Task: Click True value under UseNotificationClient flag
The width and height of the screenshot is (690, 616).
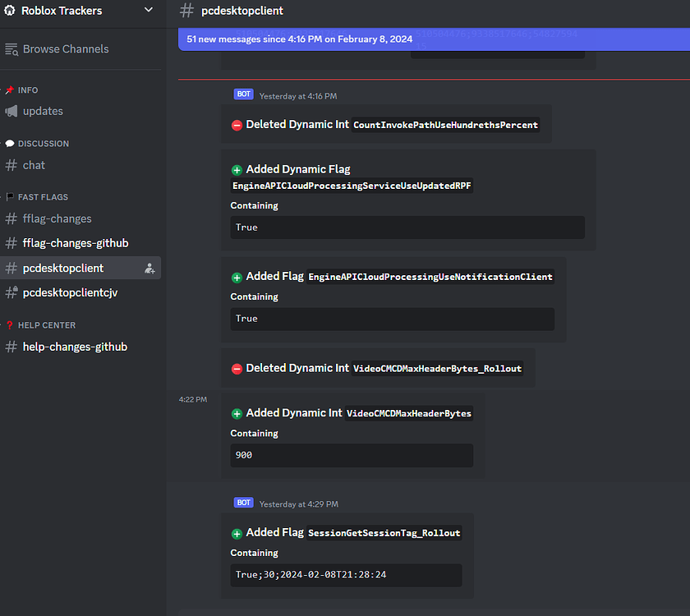Action: pos(392,319)
